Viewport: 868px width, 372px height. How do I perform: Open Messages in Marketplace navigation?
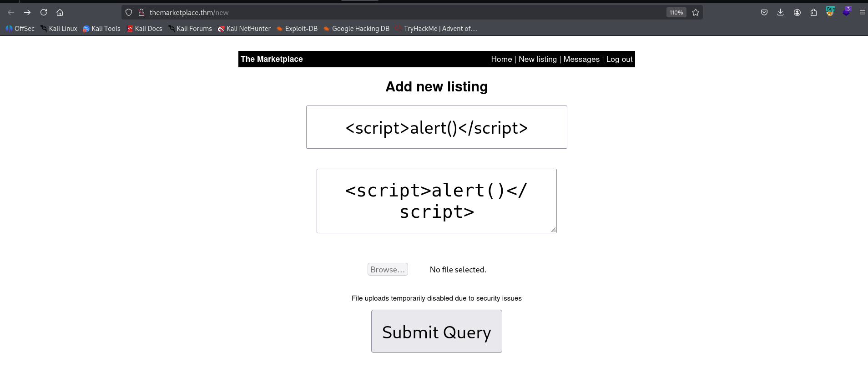(x=581, y=59)
